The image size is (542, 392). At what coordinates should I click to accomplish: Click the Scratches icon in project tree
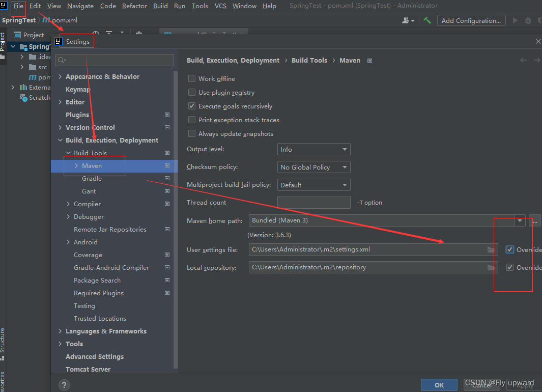23,98
